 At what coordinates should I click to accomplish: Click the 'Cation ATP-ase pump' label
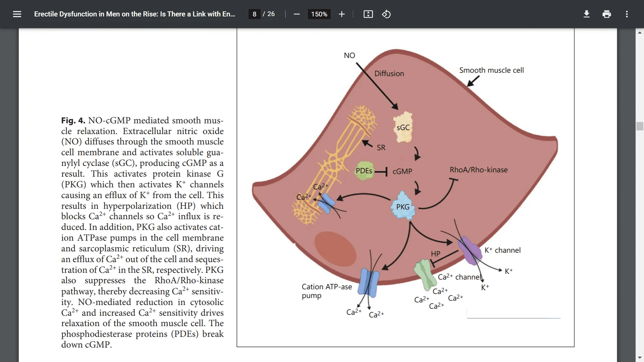point(327,291)
